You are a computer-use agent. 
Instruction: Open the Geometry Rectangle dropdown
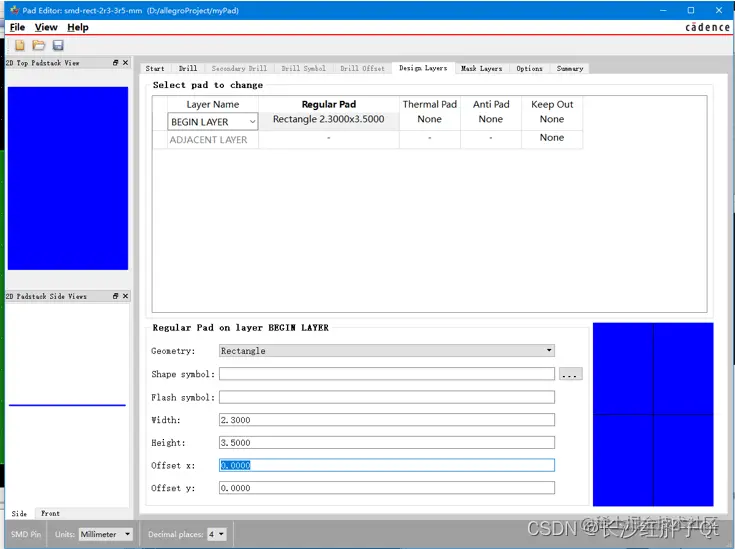coord(387,351)
